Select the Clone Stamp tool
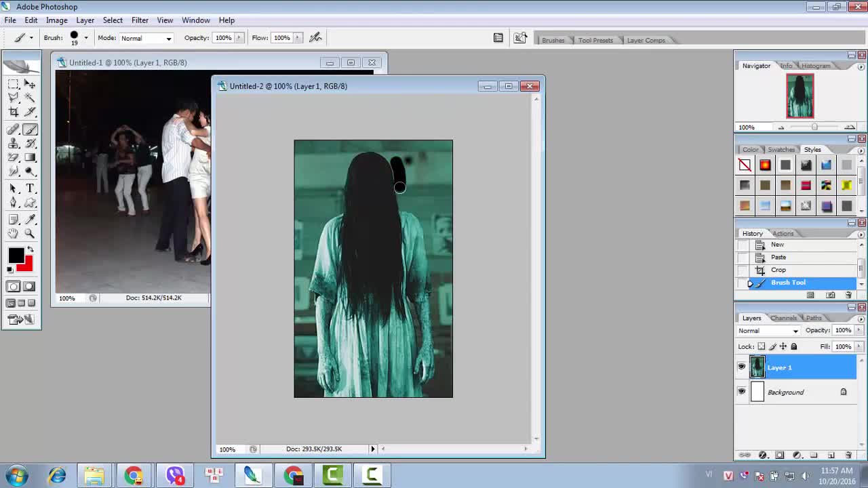Image resolution: width=868 pixels, height=488 pixels. click(14, 144)
